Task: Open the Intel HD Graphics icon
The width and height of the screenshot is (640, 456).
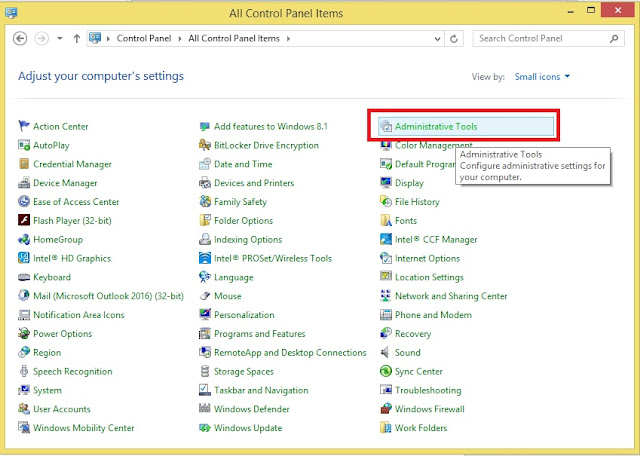Action: point(24,258)
